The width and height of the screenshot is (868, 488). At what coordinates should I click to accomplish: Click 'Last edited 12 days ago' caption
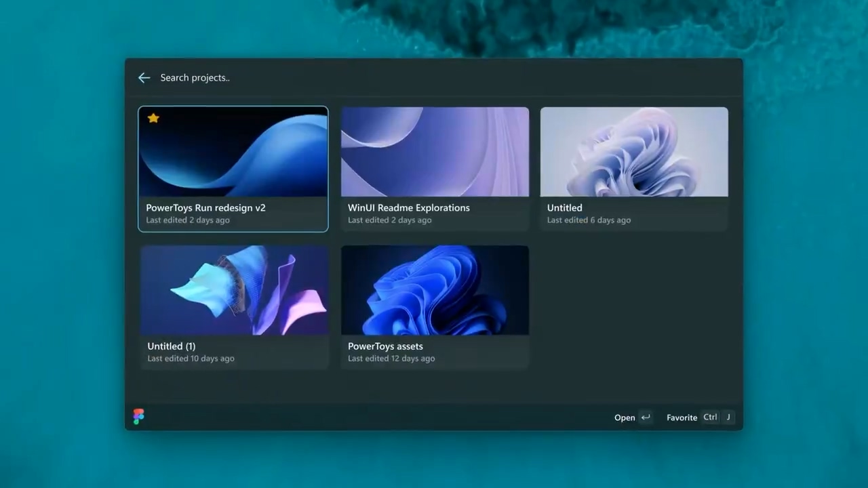[391, 359]
